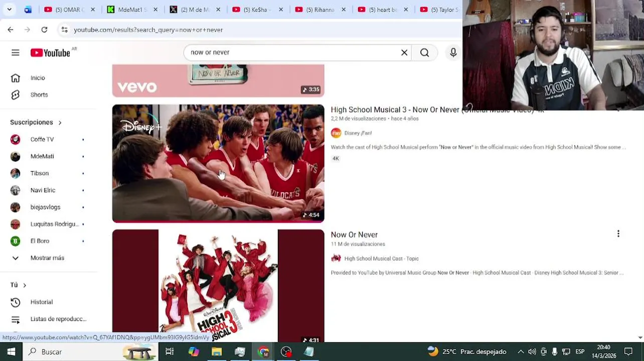Close the MdeMat1 tab
644x361 pixels.
(x=155, y=10)
